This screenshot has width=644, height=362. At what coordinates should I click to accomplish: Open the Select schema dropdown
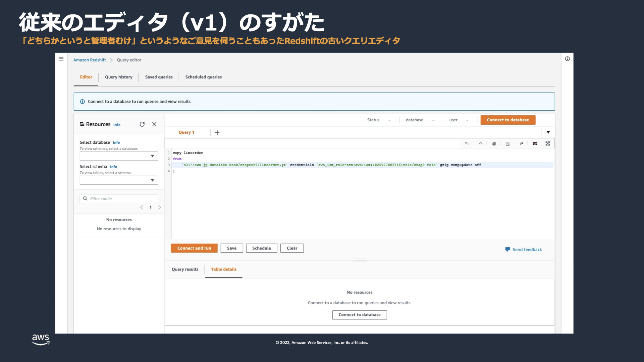119,180
